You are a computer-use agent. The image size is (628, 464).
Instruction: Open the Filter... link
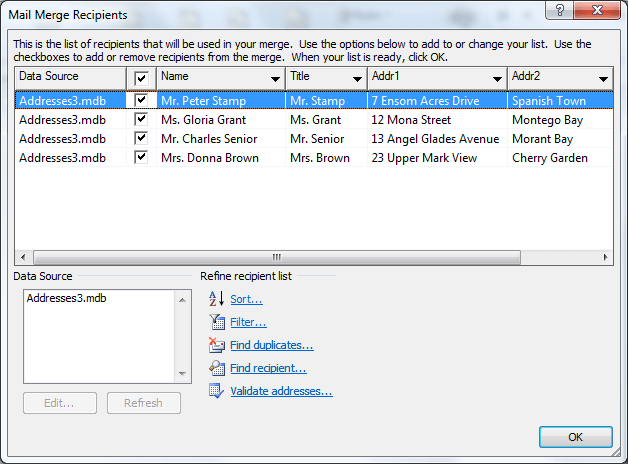[248, 322]
